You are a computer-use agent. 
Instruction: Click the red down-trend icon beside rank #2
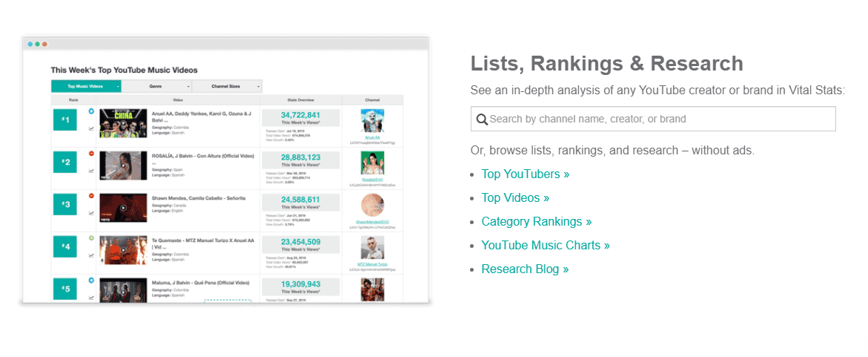click(91, 154)
